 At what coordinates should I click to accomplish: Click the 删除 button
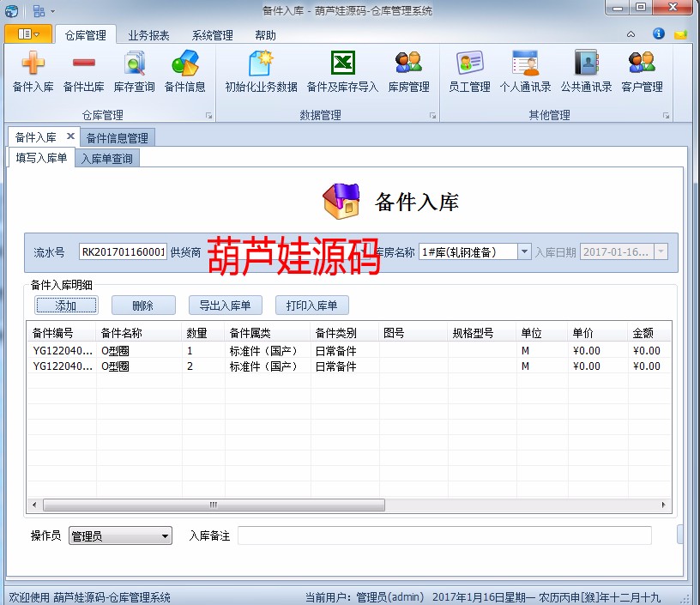pos(143,306)
